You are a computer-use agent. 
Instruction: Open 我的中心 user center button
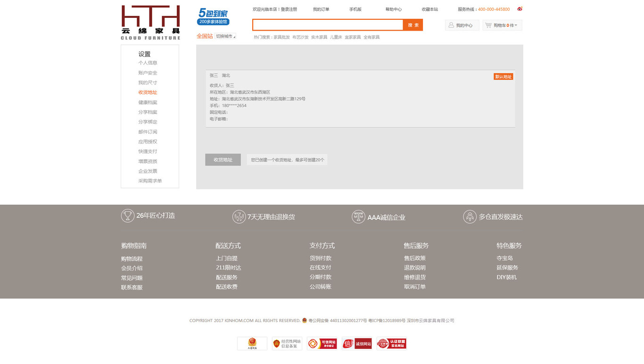click(x=462, y=25)
